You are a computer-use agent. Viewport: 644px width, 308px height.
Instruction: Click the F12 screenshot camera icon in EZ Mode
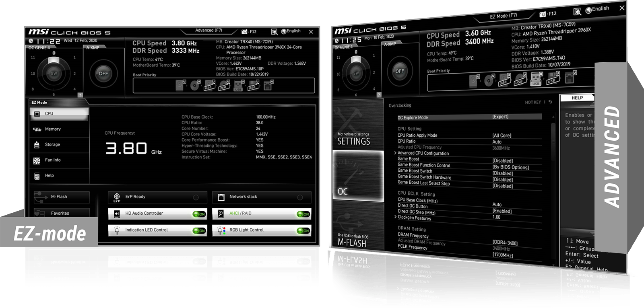click(244, 31)
